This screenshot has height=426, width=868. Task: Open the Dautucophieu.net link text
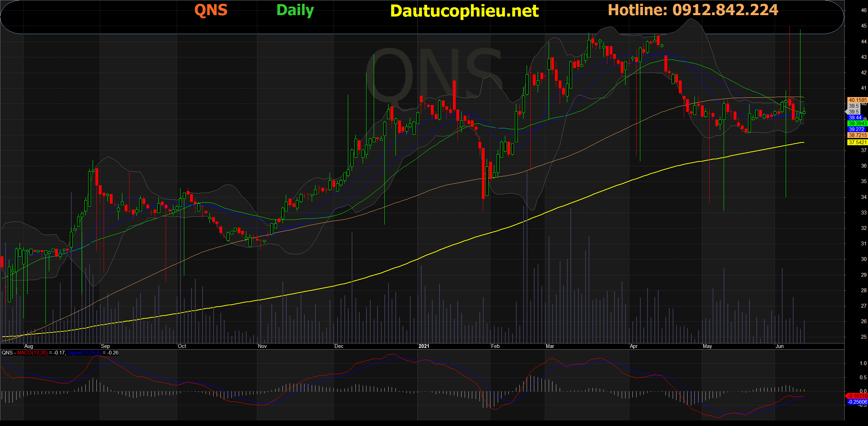click(x=464, y=11)
